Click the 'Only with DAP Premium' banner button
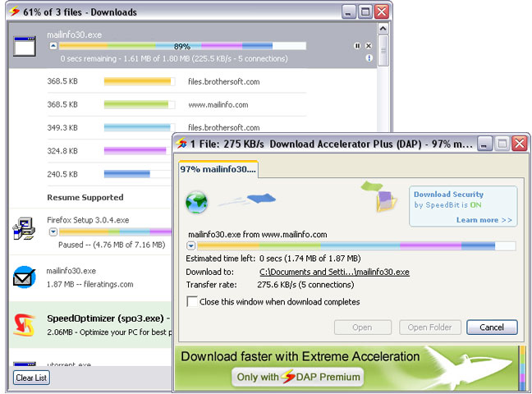 click(298, 377)
